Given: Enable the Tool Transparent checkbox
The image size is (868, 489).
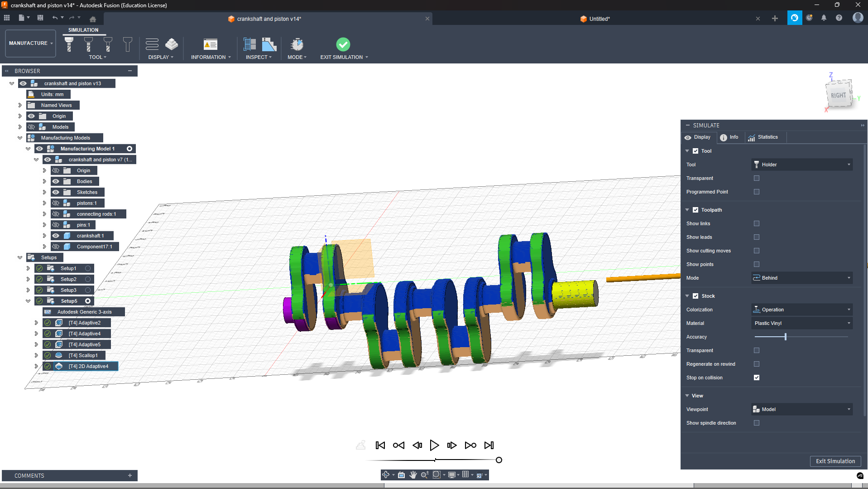Looking at the screenshot, I should (757, 178).
